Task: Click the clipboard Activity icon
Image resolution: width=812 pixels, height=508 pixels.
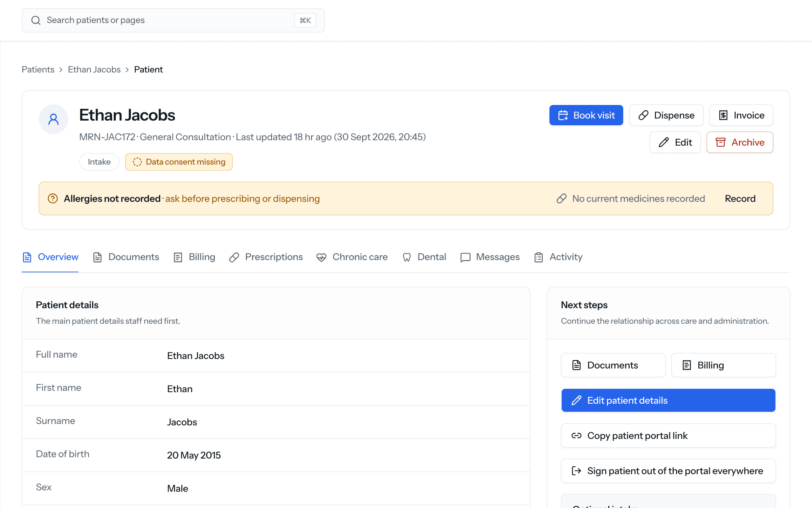Action: (539, 257)
